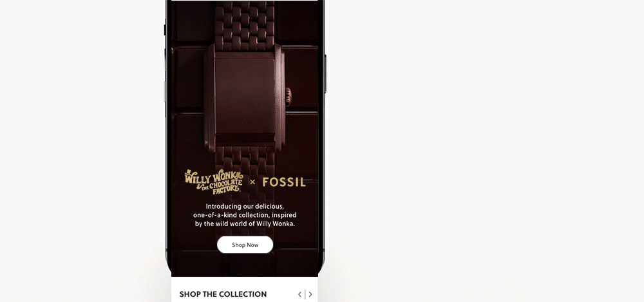644x302 pixels.
Task: Click the 'Introducing our delicious' text line
Action: tap(245, 206)
